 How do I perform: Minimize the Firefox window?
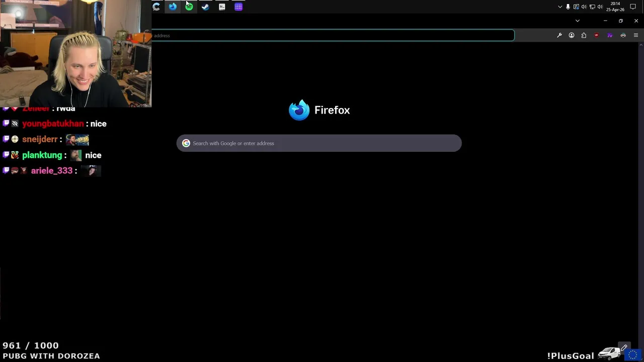click(x=605, y=21)
